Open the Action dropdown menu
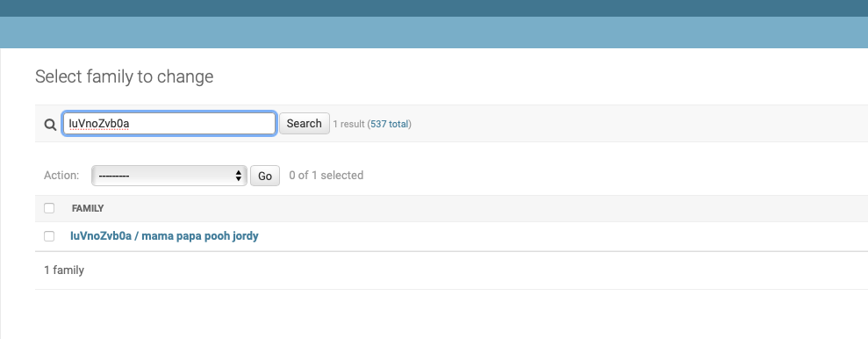868x339 pixels. 169,176
